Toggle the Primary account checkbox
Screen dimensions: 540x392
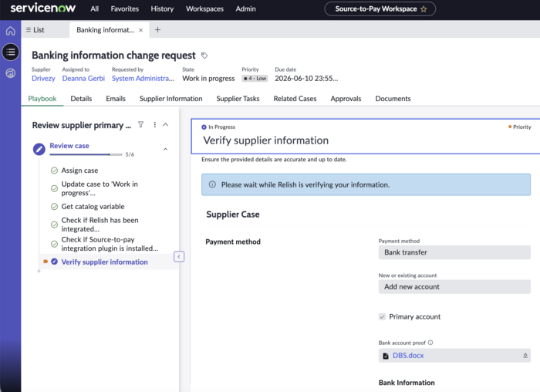pos(382,316)
